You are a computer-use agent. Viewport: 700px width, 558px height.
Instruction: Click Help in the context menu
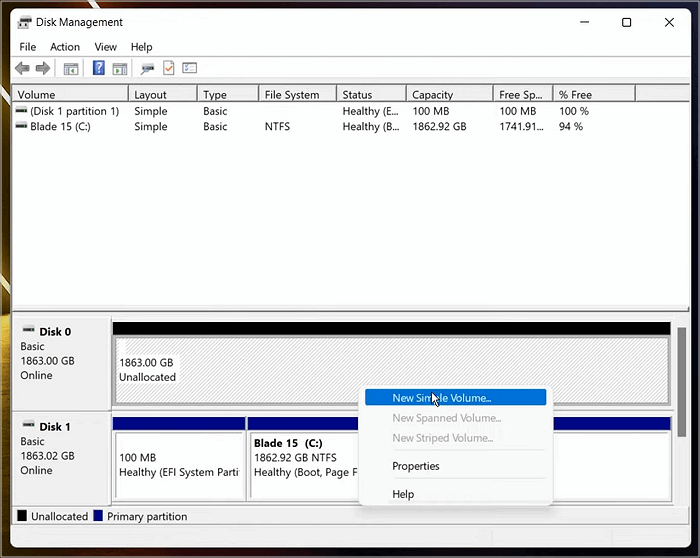[x=403, y=494]
